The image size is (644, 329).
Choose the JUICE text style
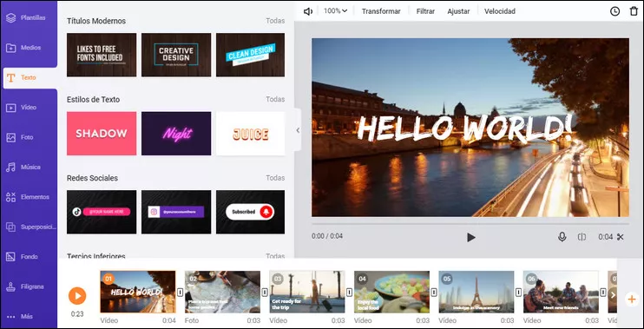[251, 134]
